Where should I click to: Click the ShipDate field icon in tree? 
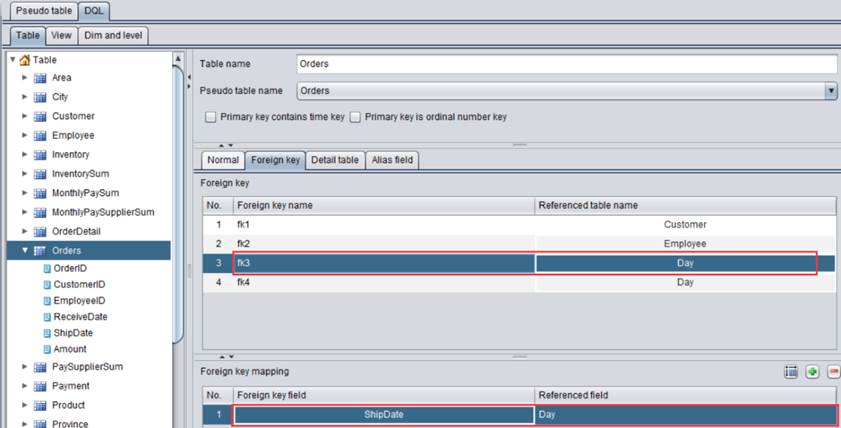pyautogui.click(x=47, y=333)
